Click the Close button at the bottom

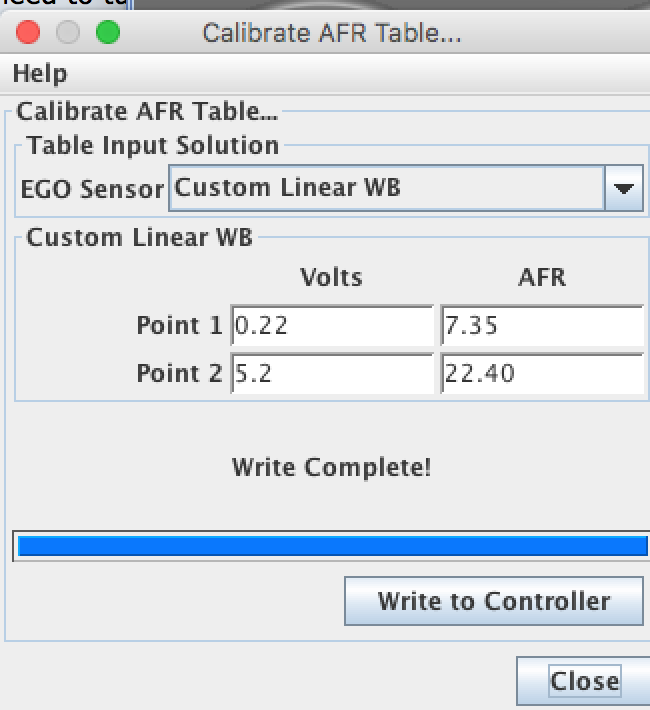583,681
